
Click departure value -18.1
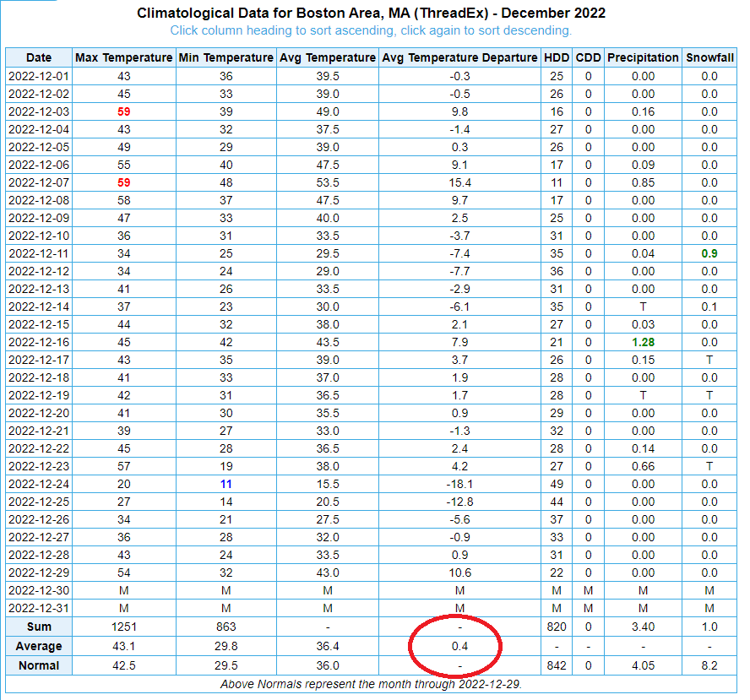459,484
